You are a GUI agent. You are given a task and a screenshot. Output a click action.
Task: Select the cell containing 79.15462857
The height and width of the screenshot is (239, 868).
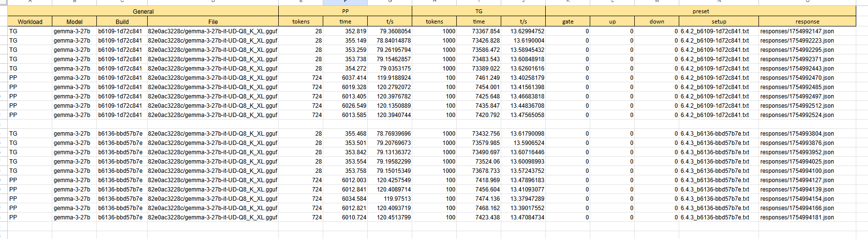390,59
